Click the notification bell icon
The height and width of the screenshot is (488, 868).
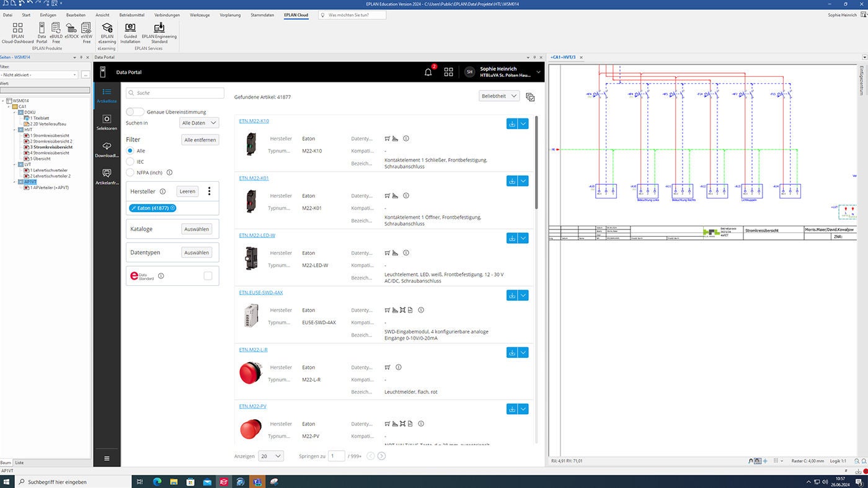tap(428, 72)
